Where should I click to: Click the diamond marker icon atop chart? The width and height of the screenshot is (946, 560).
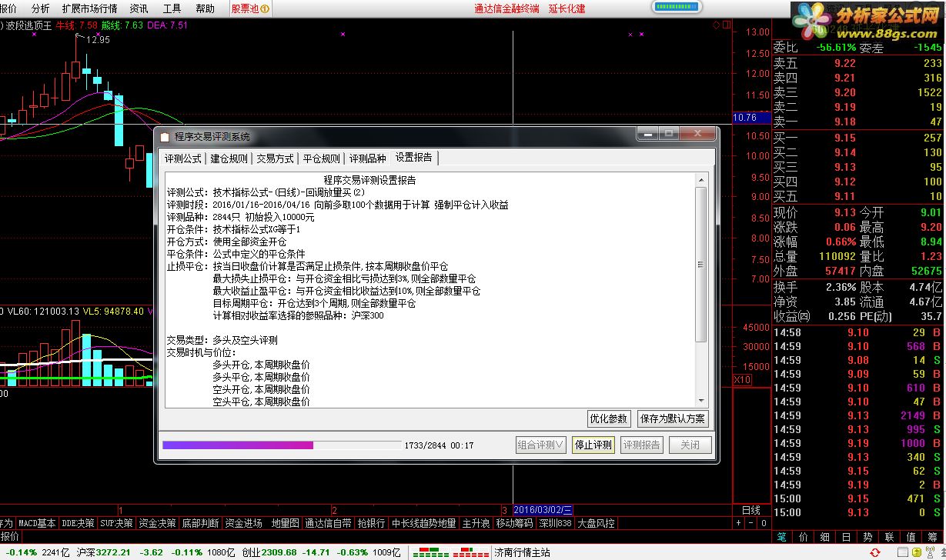click(x=716, y=25)
